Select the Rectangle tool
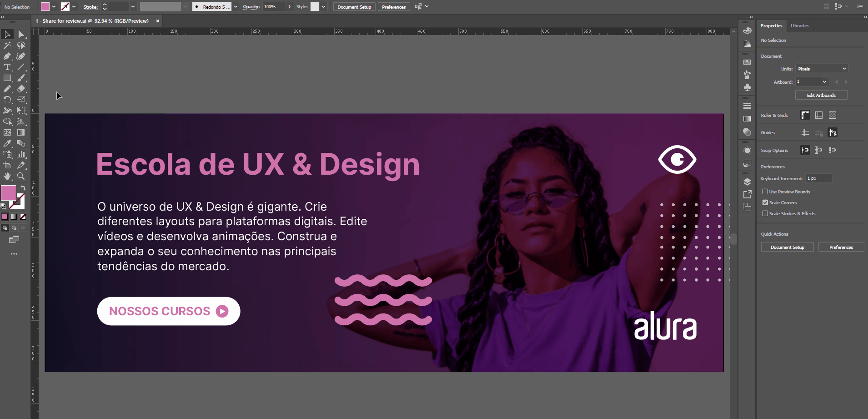 (x=7, y=78)
